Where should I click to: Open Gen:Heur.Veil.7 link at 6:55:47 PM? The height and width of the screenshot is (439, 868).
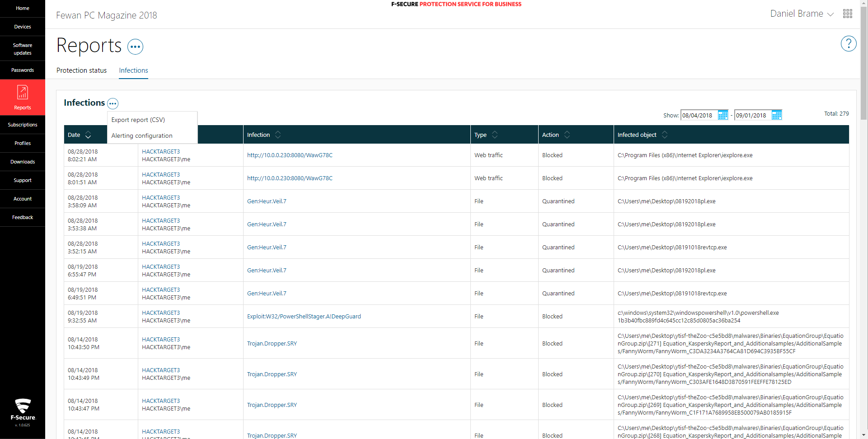(267, 270)
